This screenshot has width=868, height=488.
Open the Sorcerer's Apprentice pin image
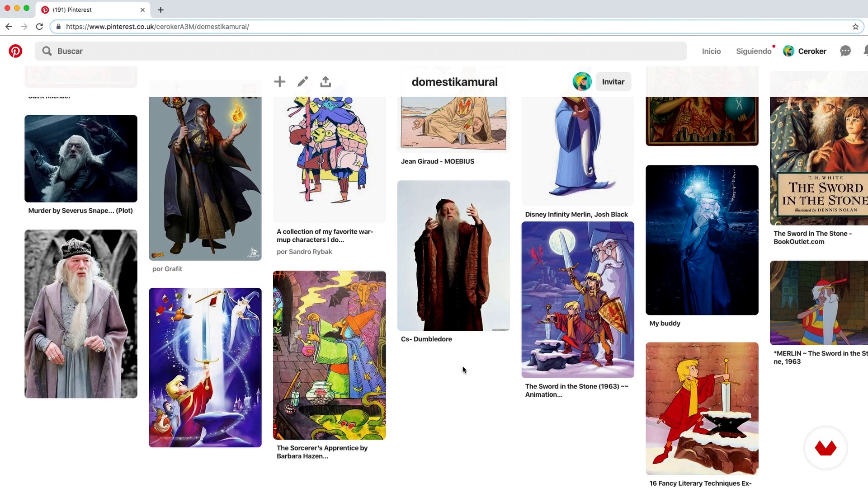click(x=329, y=355)
